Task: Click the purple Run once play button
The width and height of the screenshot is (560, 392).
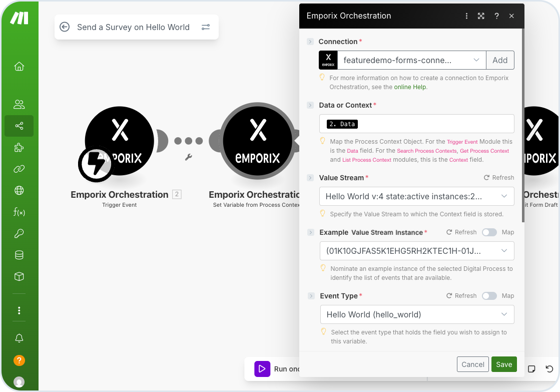Action: pos(262,369)
